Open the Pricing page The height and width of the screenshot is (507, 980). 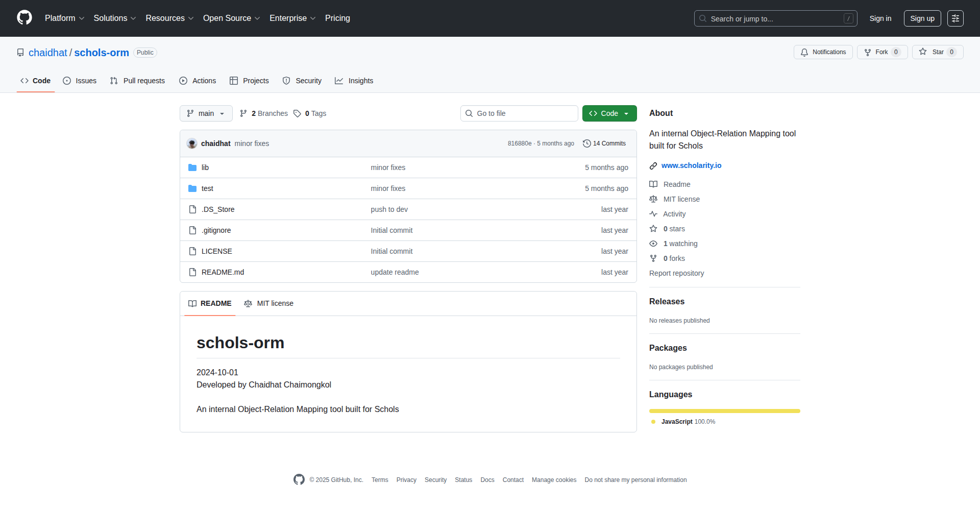pos(337,18)
